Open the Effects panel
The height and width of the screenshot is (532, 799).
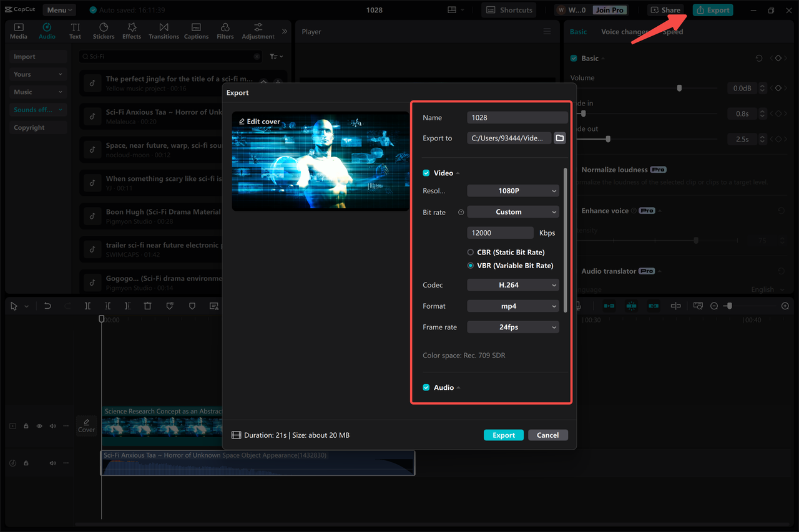(132, 31)
